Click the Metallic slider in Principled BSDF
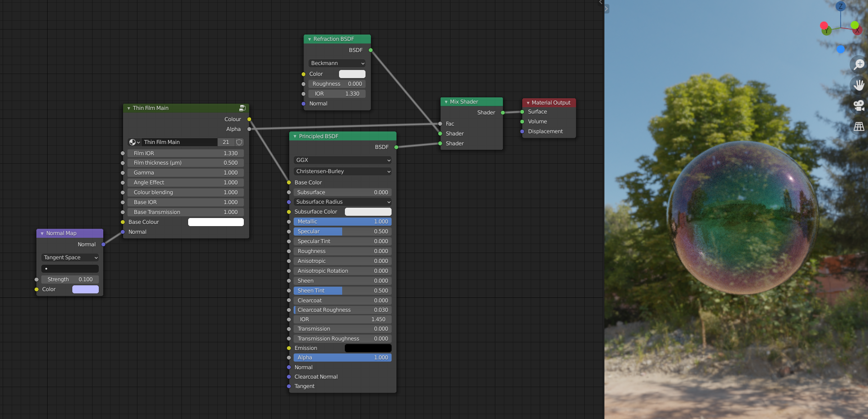This screenshot has width=868, height=419. [x=342, y=222]
